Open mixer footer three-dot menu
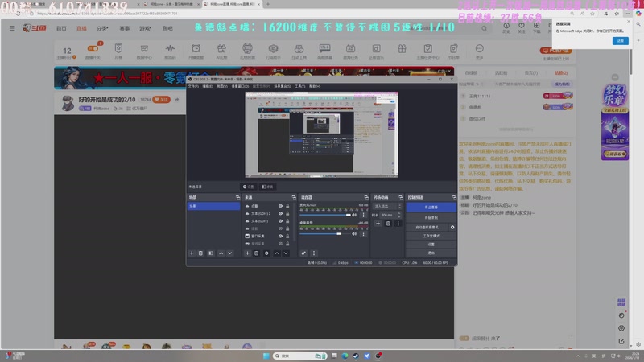Image resolution: width=644 pixels, height=362 pixels. click(314, 253)
